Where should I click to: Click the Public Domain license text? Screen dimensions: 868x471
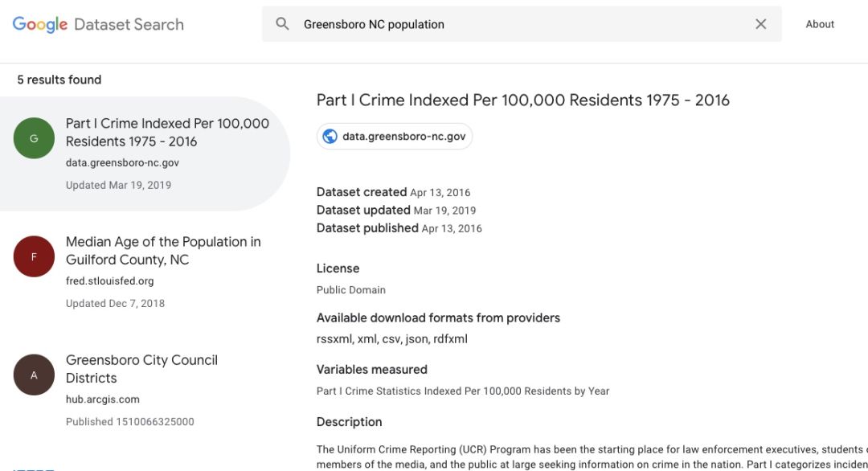click(350, 290)
